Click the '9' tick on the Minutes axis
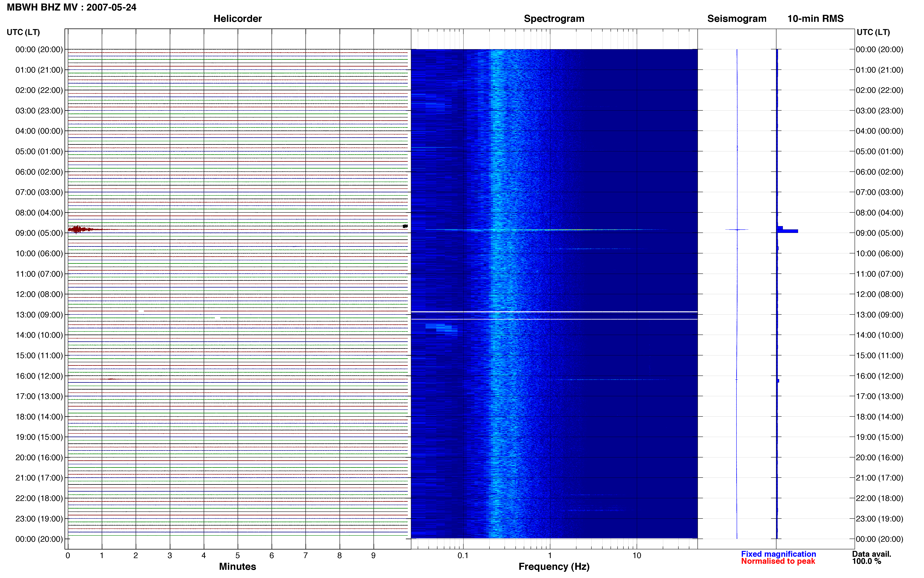This screenshot has width=924, height=578. pos(373,556)
